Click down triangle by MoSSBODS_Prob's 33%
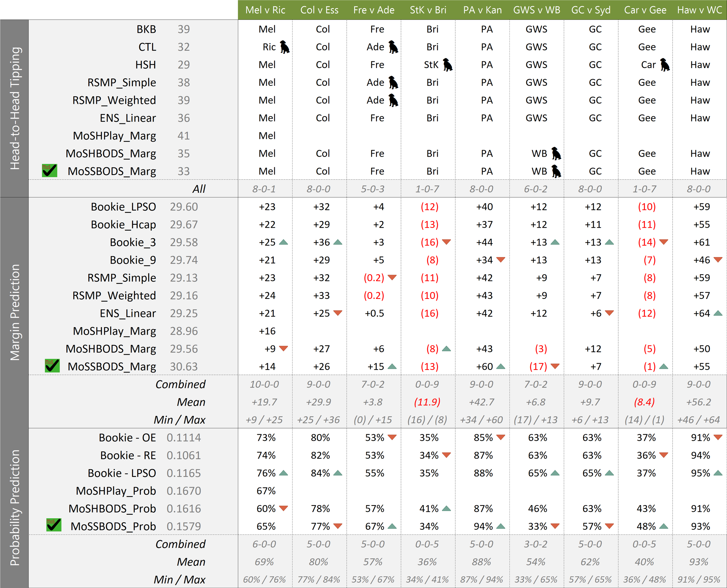This screenshot has height=588, width=727. [555, 526]
